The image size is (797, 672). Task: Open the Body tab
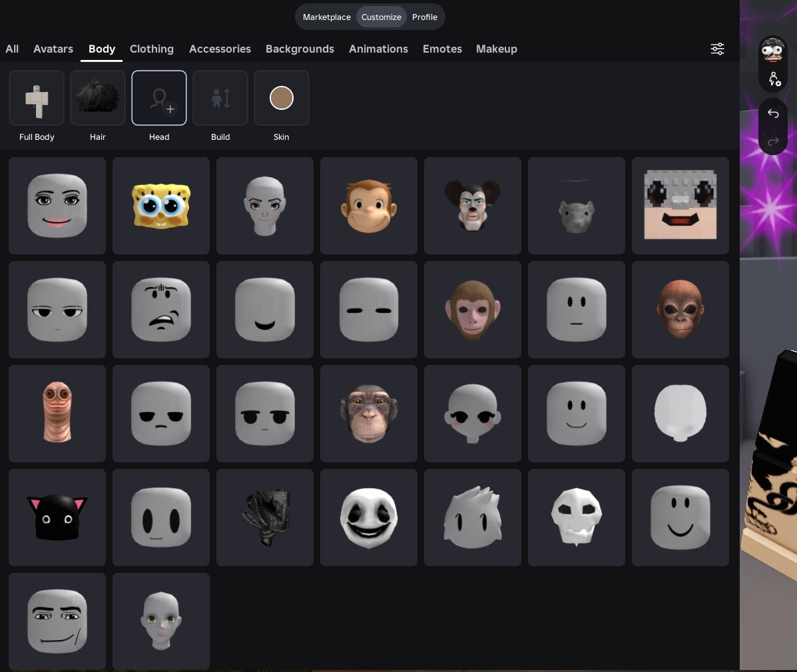tap(102, 49)
